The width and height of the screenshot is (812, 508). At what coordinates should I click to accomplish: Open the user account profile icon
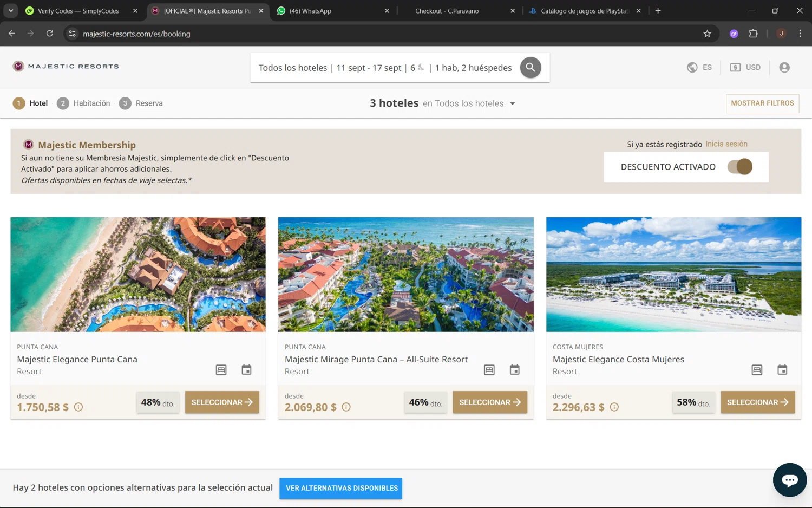click(784, 68)
